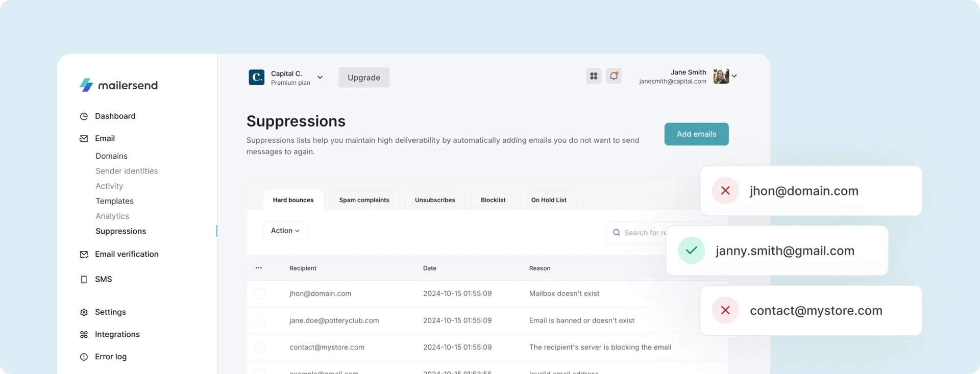
Task: Click recipient jhon@domain.com in table
Action: 320,294
